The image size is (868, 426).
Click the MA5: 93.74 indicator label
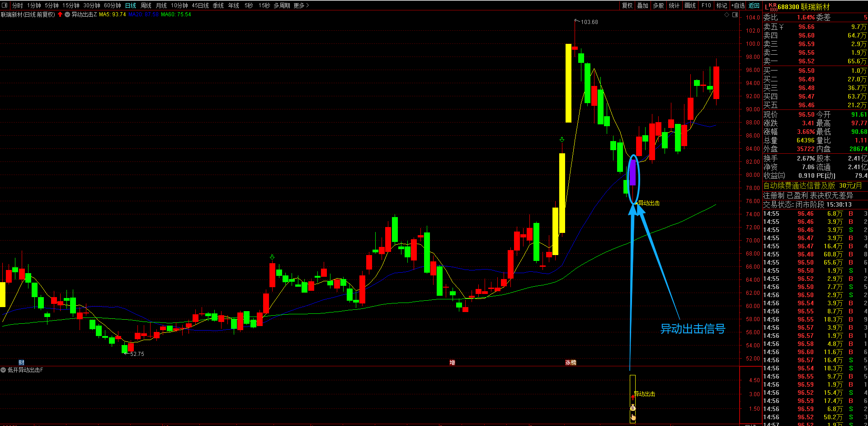(112, 14)
